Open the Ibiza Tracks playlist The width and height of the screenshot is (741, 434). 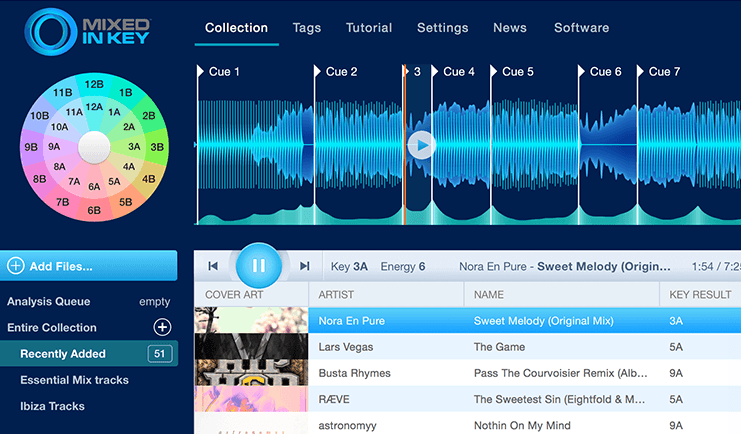point(52,406)
